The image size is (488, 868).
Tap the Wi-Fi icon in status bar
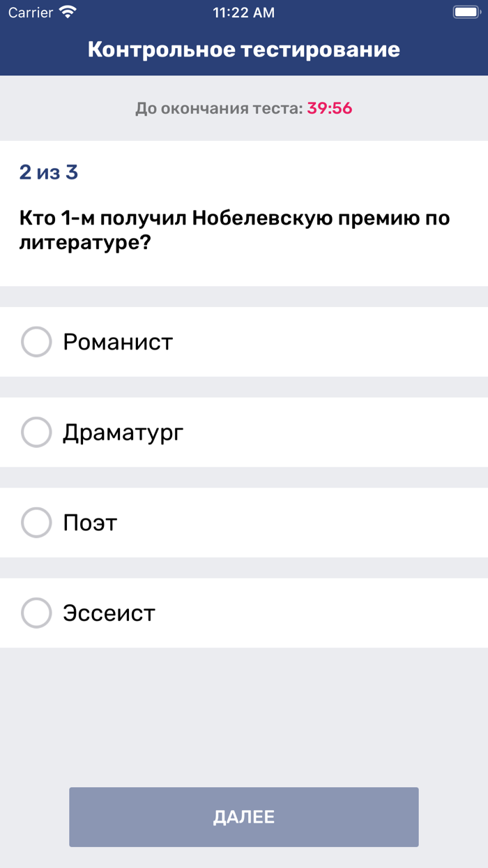pos(68,12)
